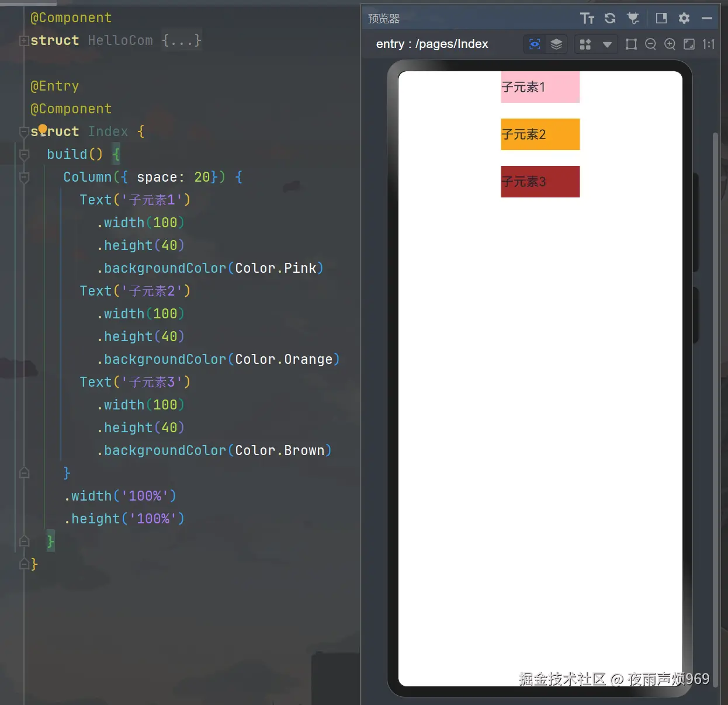Toggle the inspector eye icon in previewer
Viewport: 728px width, 705px height.
pos(535,44)
